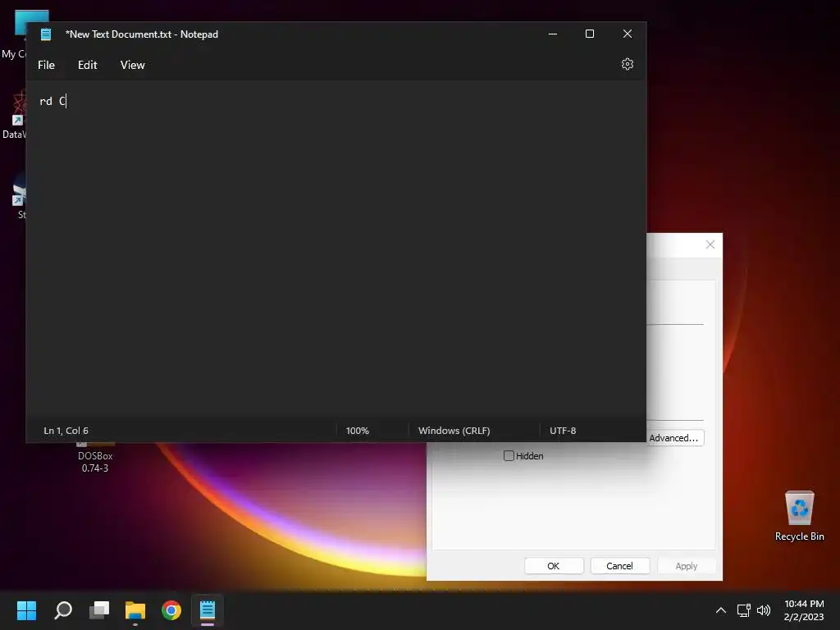This screenshot has width=840, height=630.
Task: Open taskbar Search magnifier
Action: [x=63, y=610]
